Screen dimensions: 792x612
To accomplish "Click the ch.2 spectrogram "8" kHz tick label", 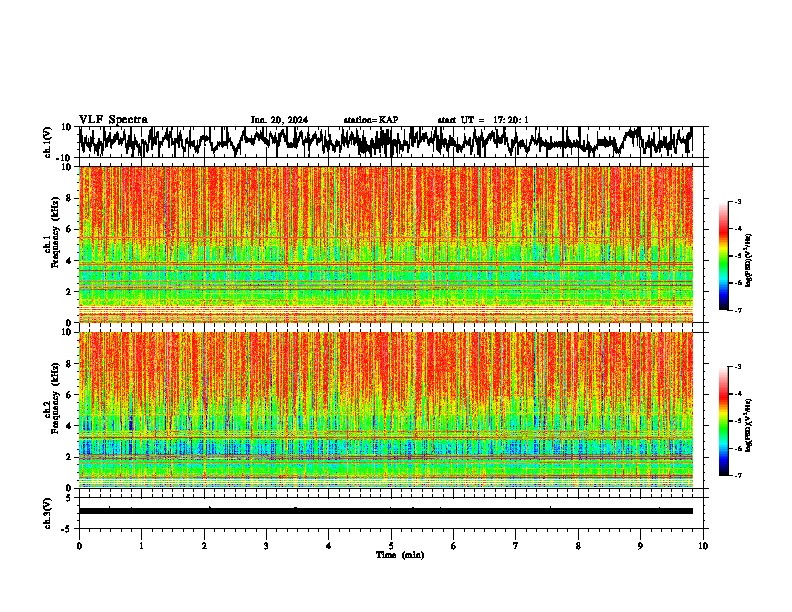I will coord(69,364).
